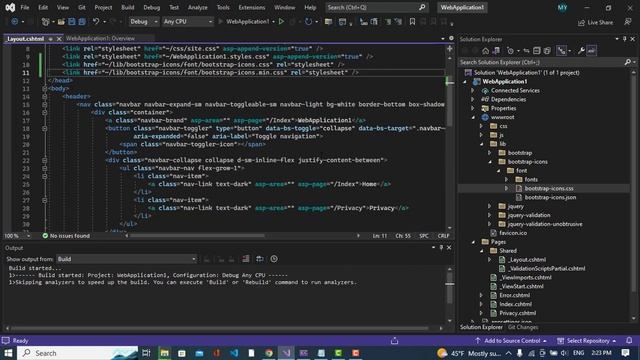
Task: Open Visual Studio Code from the taskbar
Action: (x=234, y=353)
